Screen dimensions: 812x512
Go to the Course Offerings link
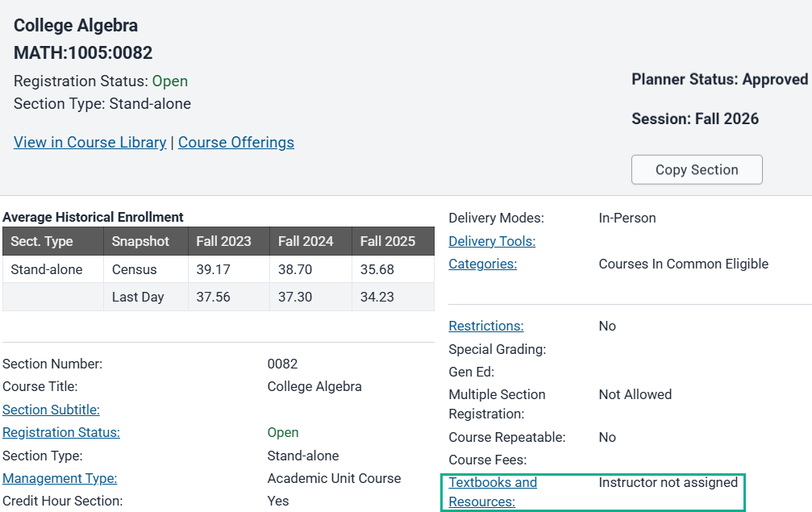point(235,143)
